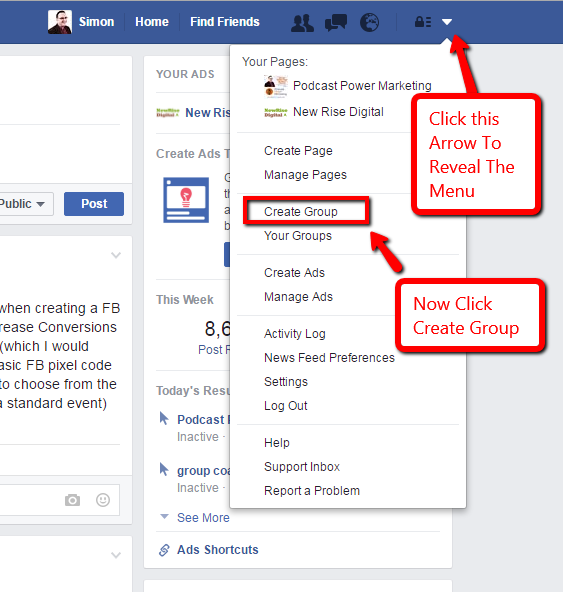Expand See More in ads panel
563x592 pixels.
pyautogui.click(x=203, y=518)
